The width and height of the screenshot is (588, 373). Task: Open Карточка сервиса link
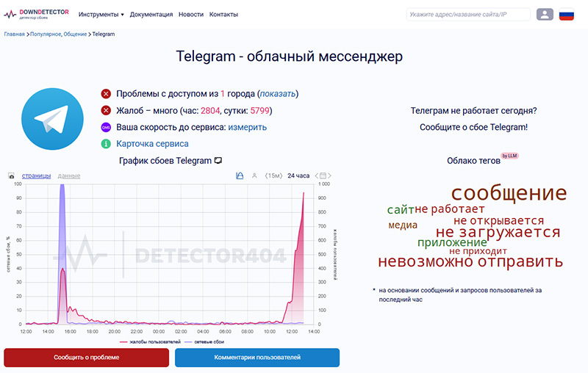(152, 144)
